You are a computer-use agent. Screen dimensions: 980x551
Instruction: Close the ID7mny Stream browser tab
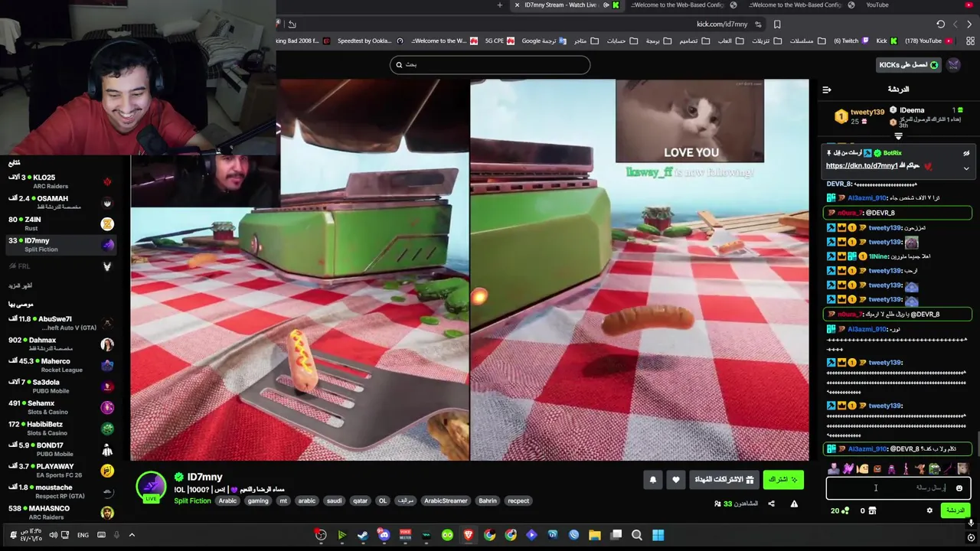tap(517, 5)
